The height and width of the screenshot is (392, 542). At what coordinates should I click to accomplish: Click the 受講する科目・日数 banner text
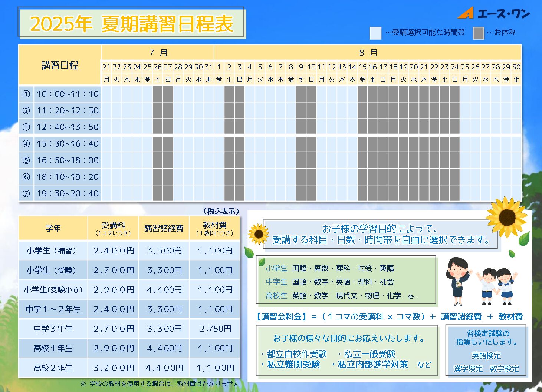tap(381, 240)
